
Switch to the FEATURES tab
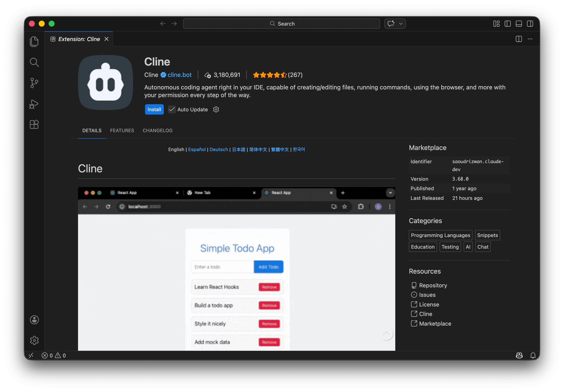click(x=122, y=130)
